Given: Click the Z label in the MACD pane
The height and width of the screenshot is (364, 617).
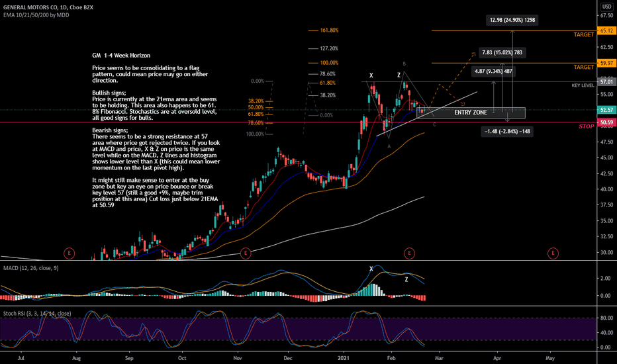Looking at the screenshot, I should [406, 280].
